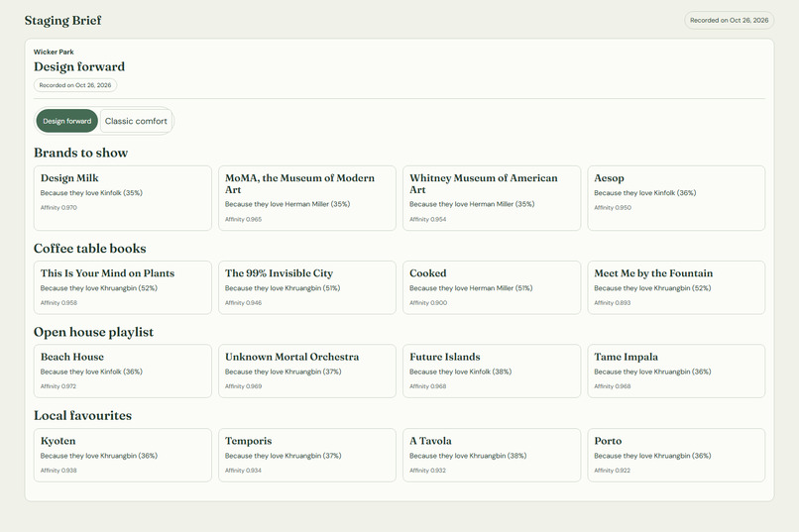Open the MoMA, the Museum of Modern Art card
The width and height of the screenshot is (799, 532).
(307, 198)
